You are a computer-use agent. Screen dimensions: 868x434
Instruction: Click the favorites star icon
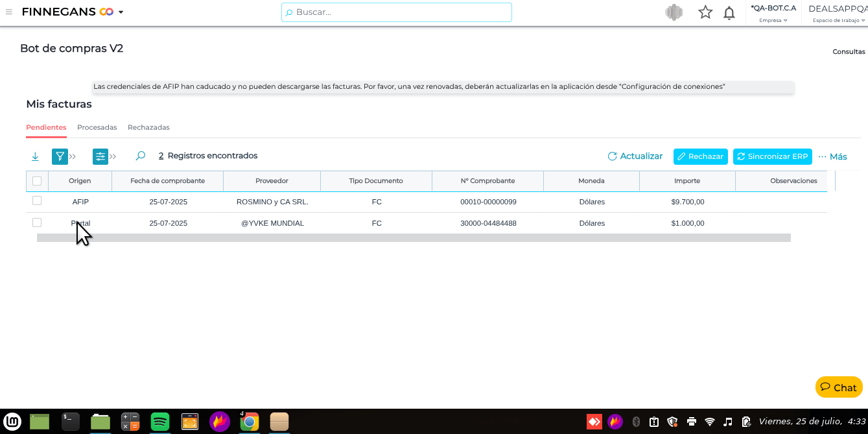(705, 12)
